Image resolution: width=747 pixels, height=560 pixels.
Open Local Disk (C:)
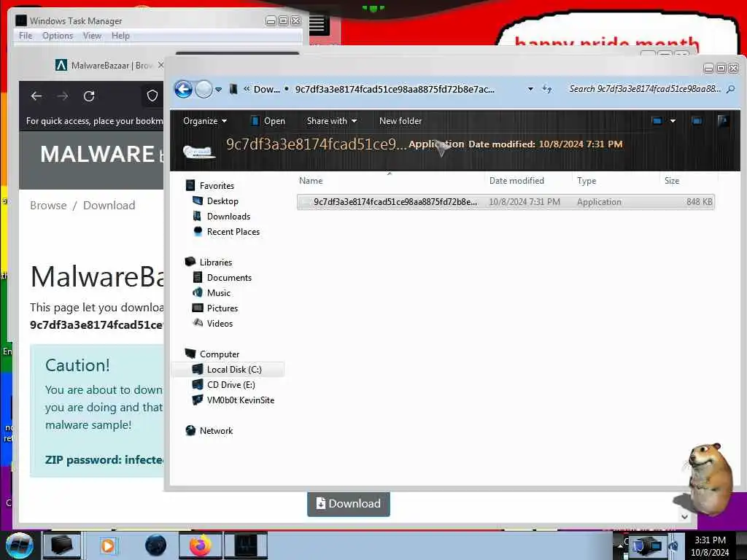[227, 370]
